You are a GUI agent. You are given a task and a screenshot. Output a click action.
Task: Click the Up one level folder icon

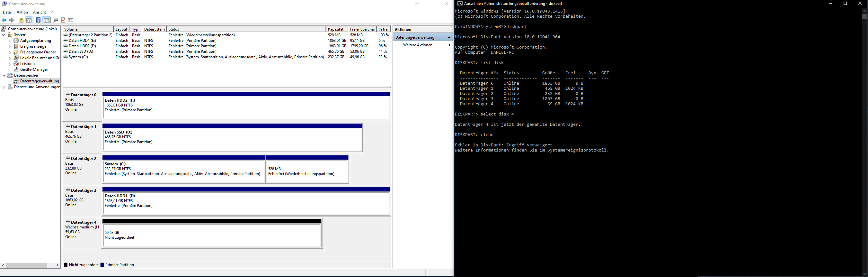(x=21, y=20)
